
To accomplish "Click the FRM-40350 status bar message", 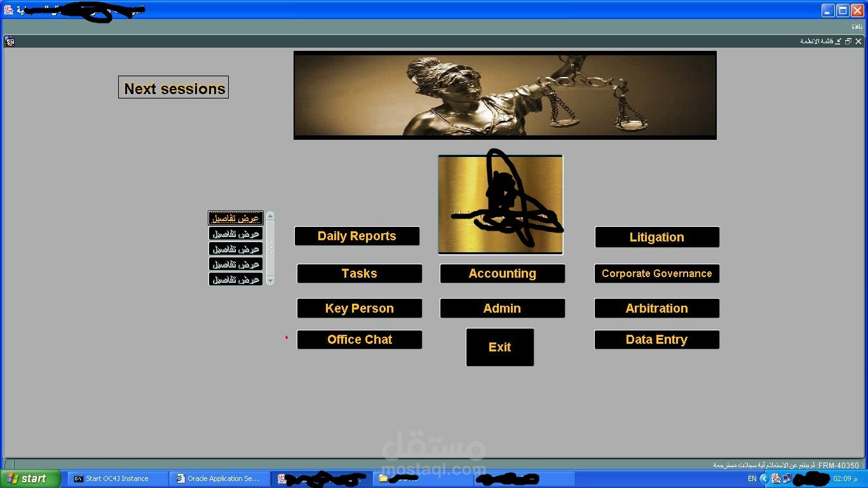I will (x=786, y=465).
